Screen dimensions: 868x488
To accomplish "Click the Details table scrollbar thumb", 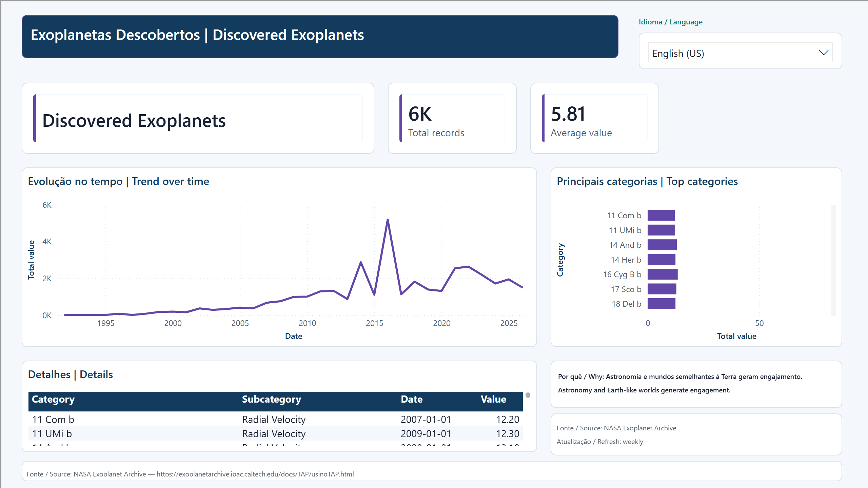I will tap(528, 395).
